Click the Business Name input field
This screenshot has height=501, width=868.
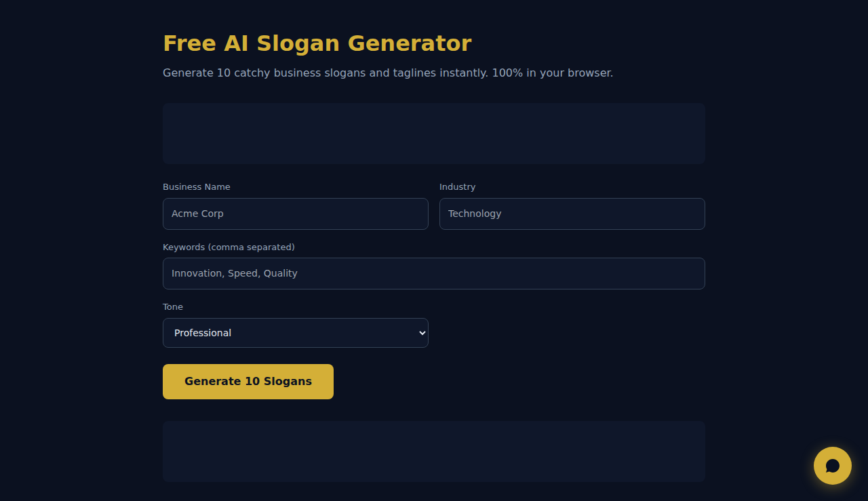tap(296, 214)
